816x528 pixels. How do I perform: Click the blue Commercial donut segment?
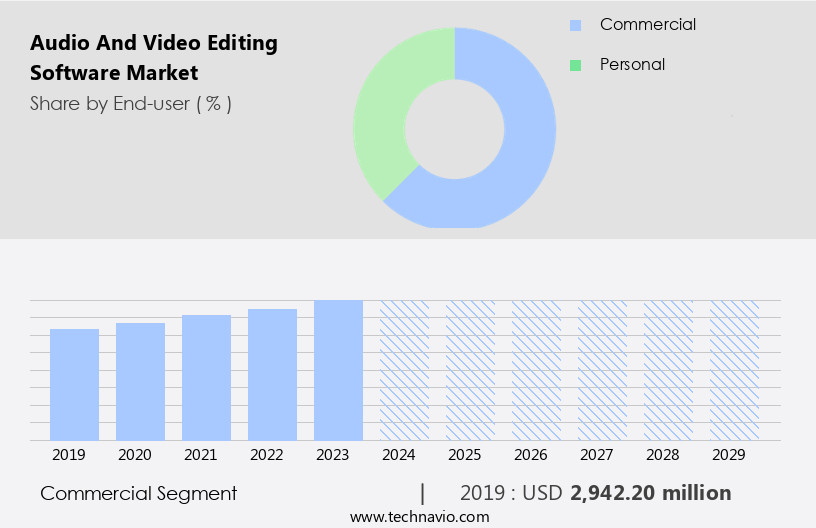point(520,150)
